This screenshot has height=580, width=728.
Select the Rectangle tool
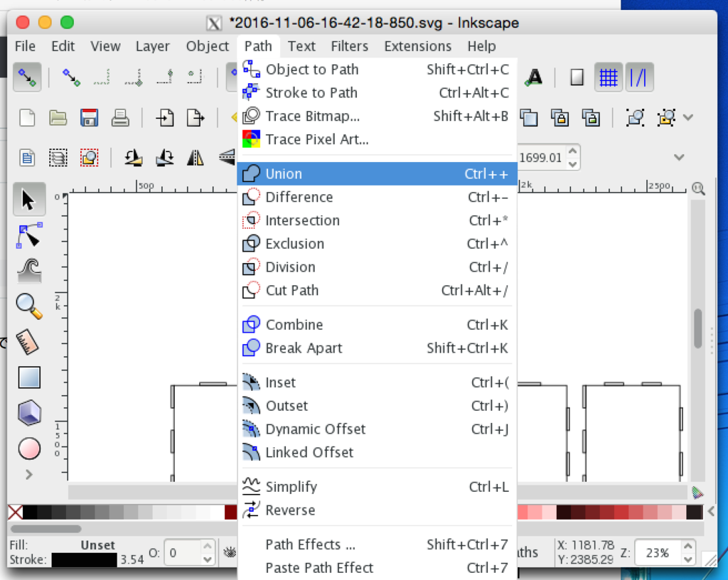29,377
